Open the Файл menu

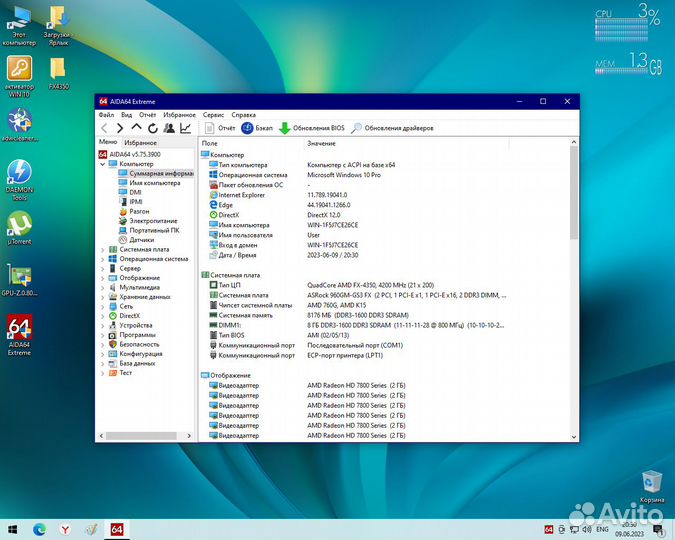(x=106, y=115)
